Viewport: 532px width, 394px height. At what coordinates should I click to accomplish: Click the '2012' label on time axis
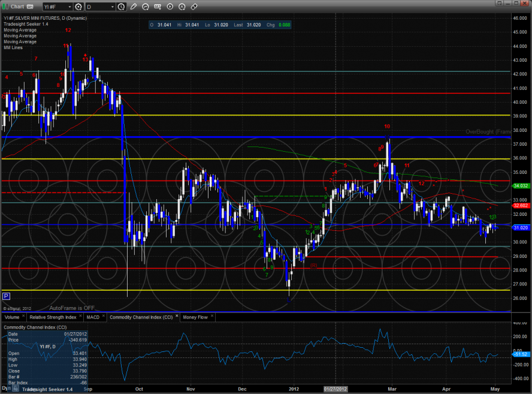pos(294,389)
